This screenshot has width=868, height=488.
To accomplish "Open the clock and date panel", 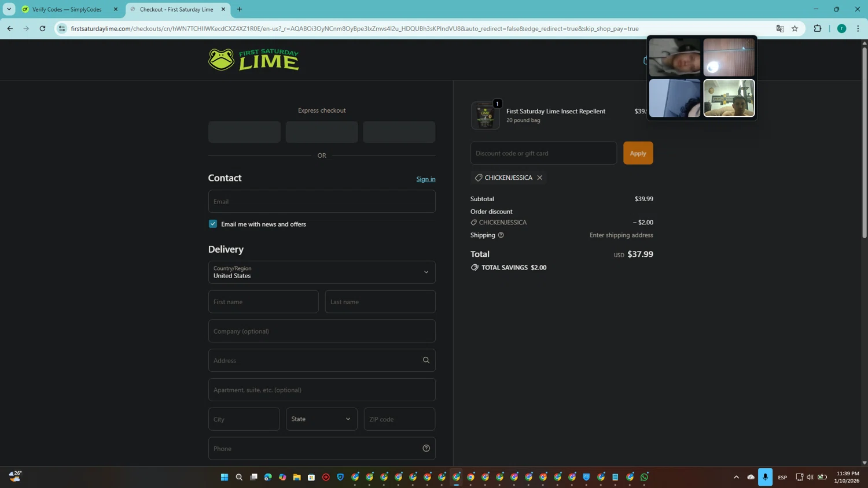I will (847, 477).
